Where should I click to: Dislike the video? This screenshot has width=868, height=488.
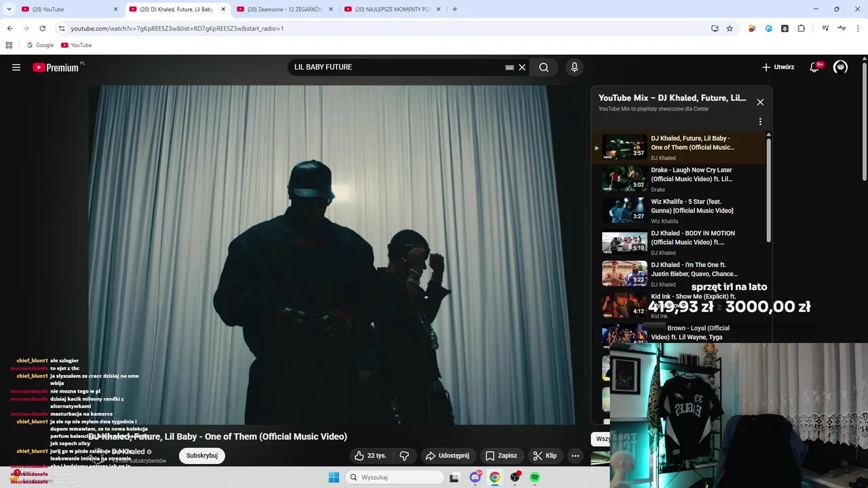click(x=404, y=455)
